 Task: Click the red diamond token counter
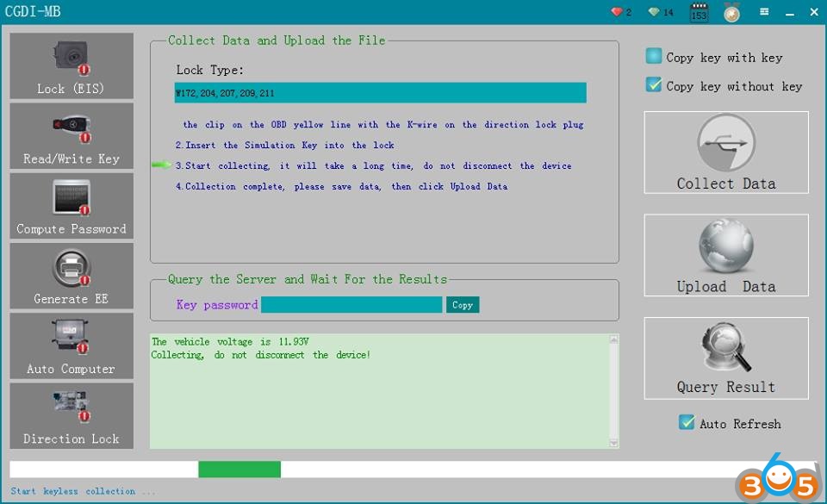coord(621,12)
